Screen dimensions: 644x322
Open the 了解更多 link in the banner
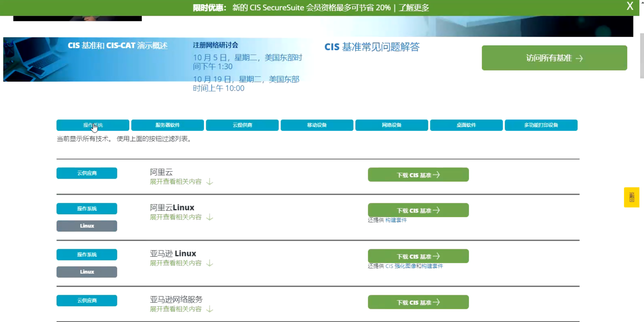(x=414, y=7)
